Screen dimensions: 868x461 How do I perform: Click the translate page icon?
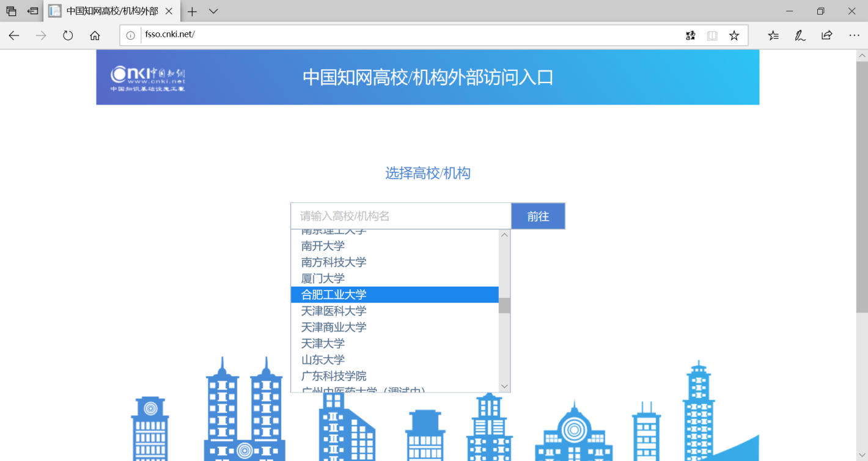click(x=691, y=35)
